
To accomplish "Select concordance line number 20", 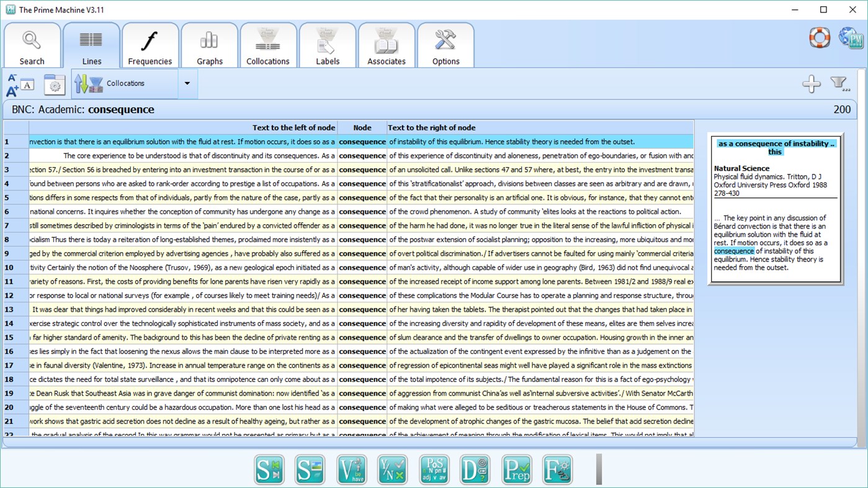I will tap(16, 407).
